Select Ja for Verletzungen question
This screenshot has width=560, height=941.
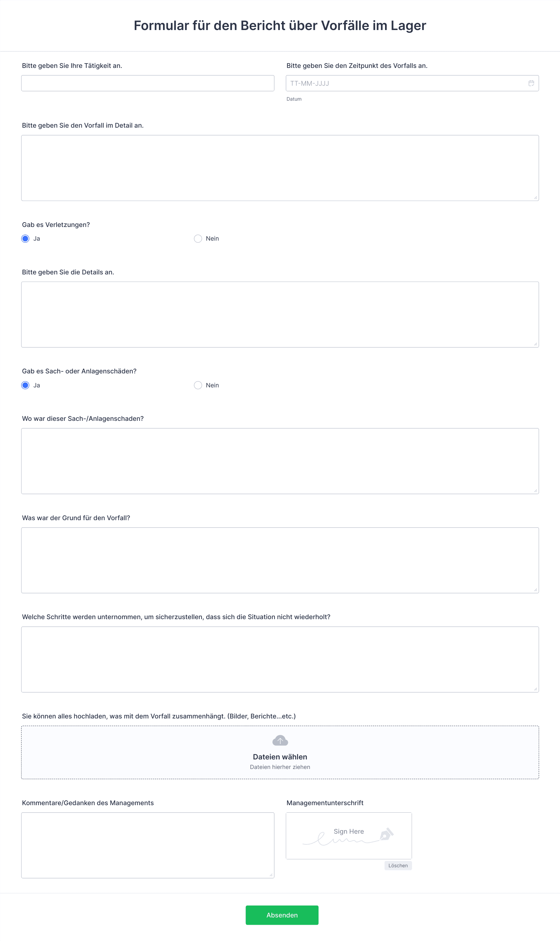click(25, 239)
